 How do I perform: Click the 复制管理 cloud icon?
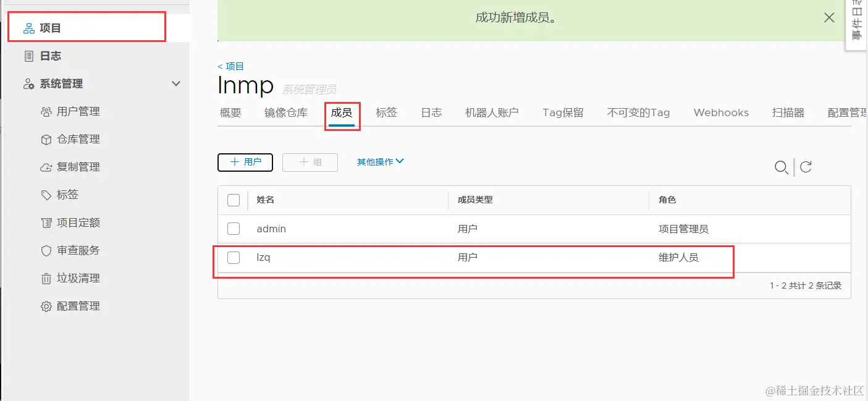46,167
